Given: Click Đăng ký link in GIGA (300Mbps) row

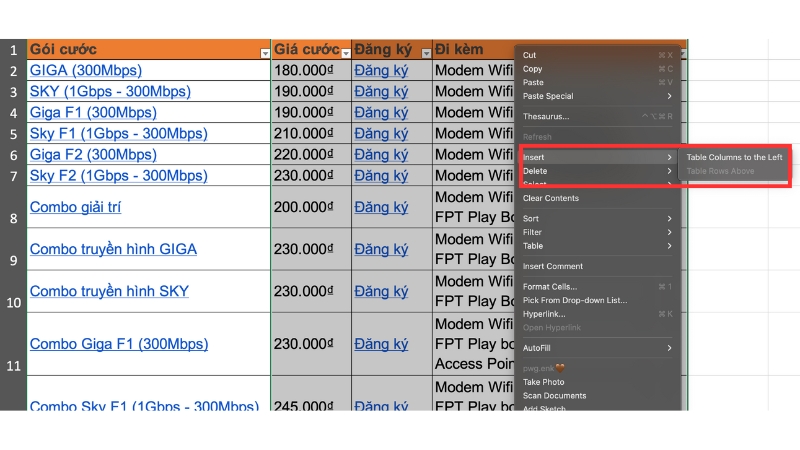Looking at the screenshot, I should [381, 70].
